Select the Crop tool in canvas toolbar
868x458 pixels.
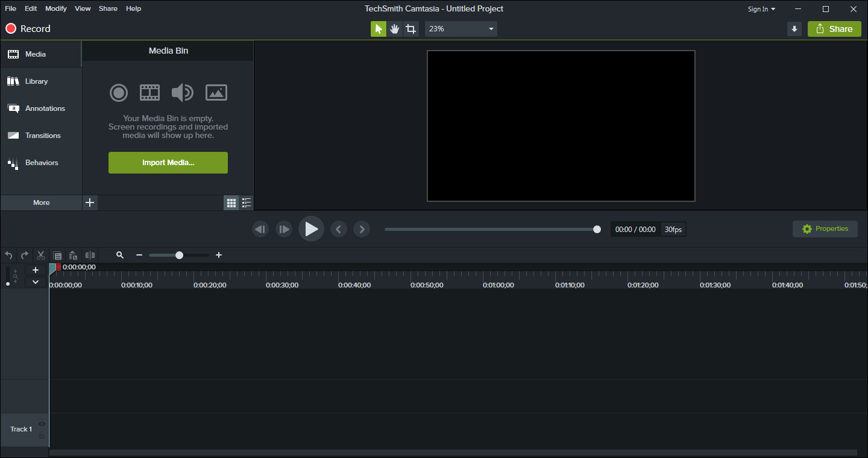411,29
